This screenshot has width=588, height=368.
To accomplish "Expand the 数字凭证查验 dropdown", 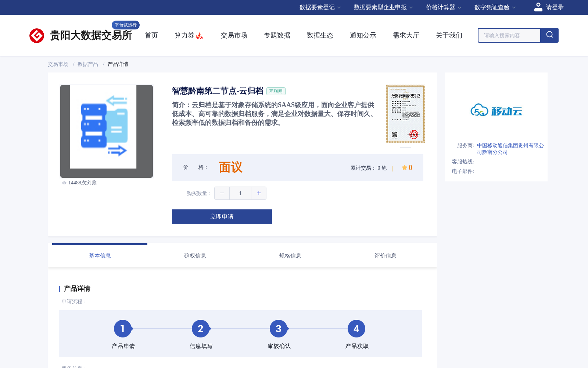I will (x=495, y=7).
